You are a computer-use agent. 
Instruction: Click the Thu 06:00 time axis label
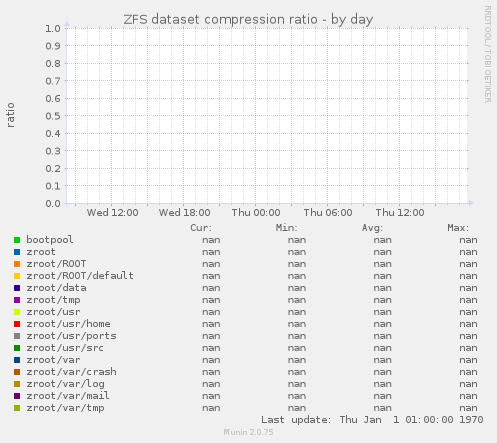coord(328,213)
